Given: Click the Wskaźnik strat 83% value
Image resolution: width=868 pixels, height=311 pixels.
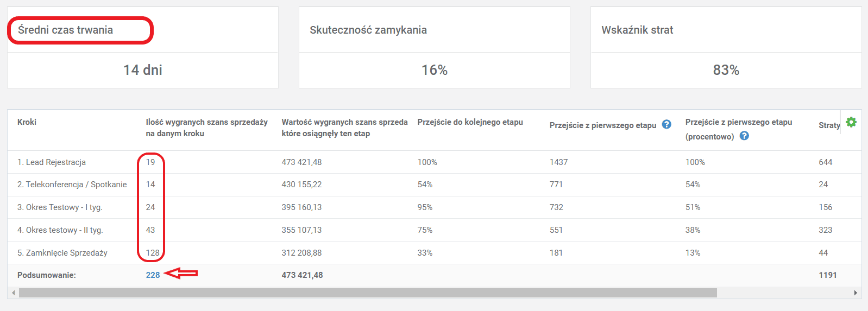Looking at the screenshot, I should click(726, 70).
